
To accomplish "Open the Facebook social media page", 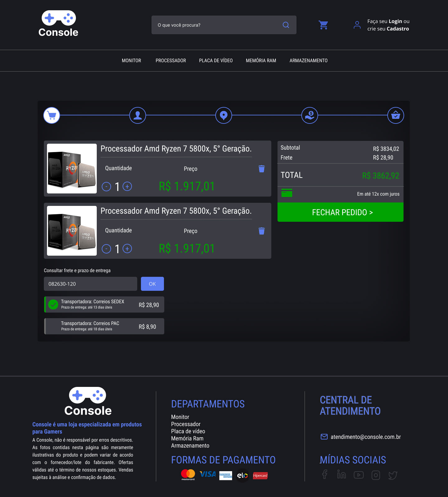I will (324, 474).
